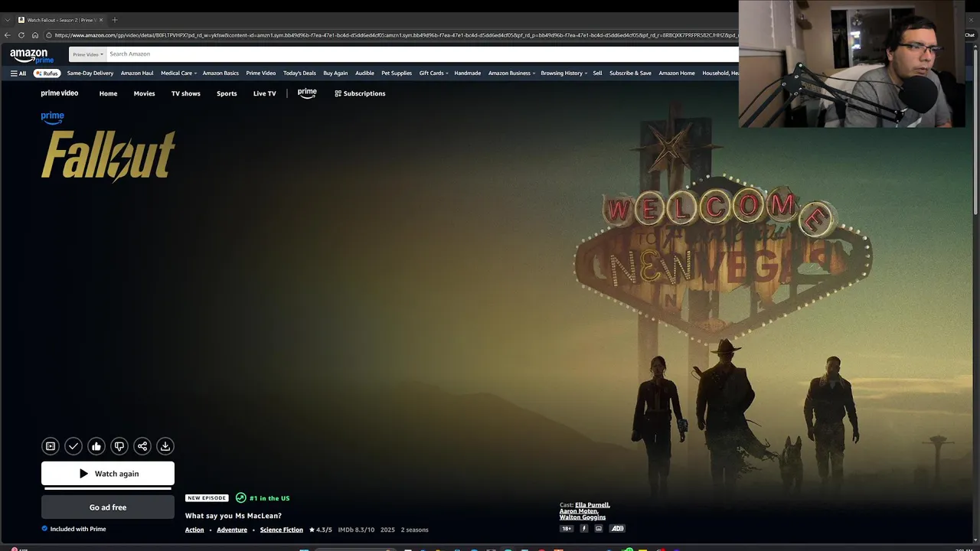
Task: Reload the page with refresh icon
Action: pos(21,35)
